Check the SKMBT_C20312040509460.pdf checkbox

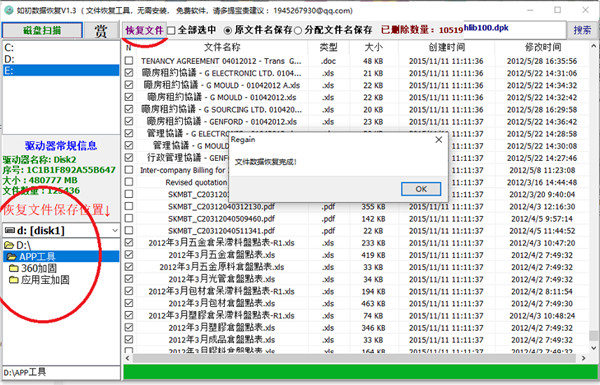pyautogui.click(x=129, y=219)
